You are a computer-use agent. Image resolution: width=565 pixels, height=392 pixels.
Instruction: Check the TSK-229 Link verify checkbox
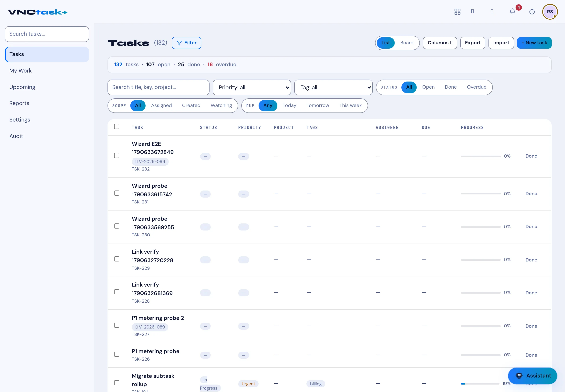click(117, 259)
